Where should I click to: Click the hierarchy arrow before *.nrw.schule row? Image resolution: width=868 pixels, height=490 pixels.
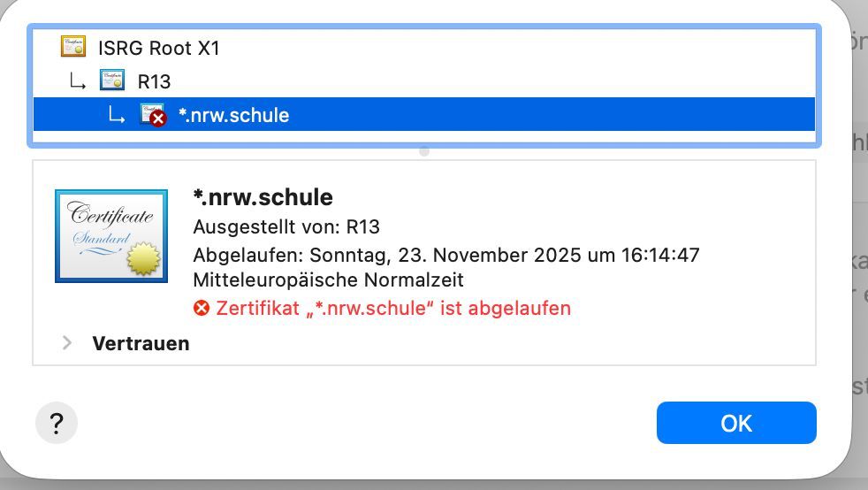click(117, 115)
